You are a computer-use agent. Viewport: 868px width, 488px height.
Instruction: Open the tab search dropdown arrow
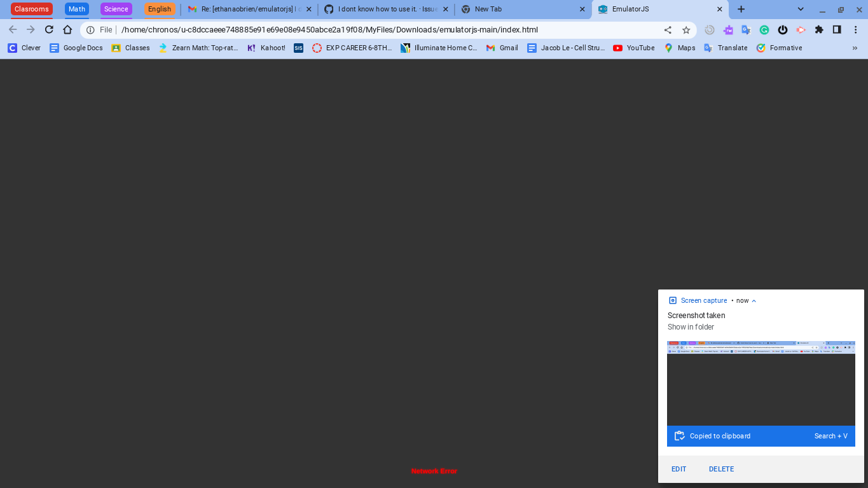point(800,9)
